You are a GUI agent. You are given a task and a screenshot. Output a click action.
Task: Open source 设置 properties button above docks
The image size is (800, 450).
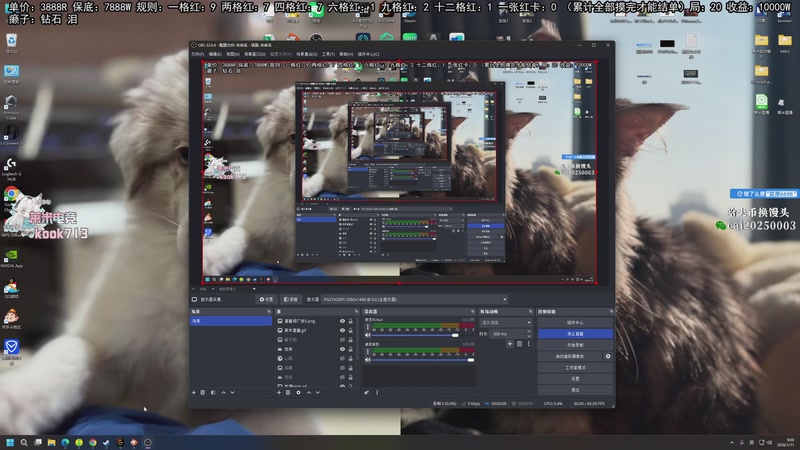(x=266, y=299)
